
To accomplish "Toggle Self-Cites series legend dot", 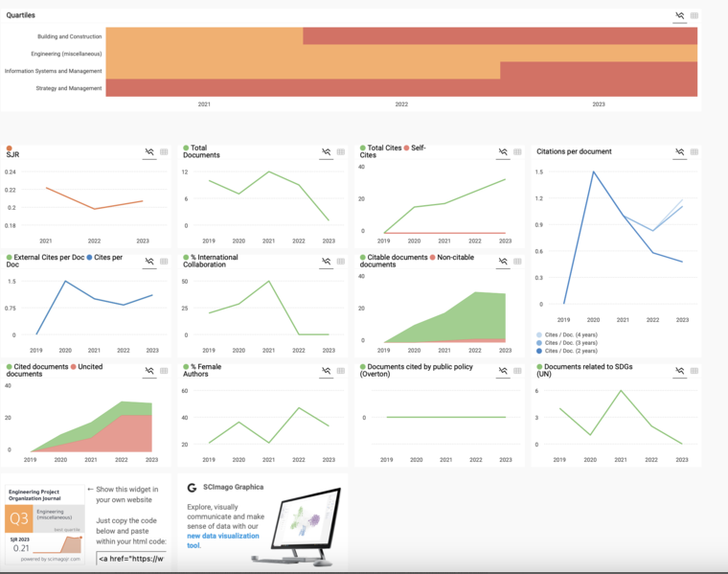I will (x=407, y=149).
